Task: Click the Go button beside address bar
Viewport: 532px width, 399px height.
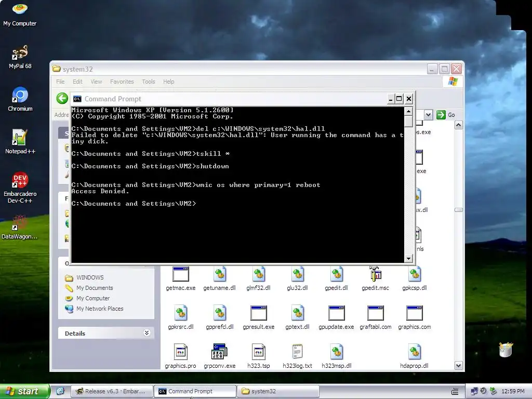Action: coord(446,115)
